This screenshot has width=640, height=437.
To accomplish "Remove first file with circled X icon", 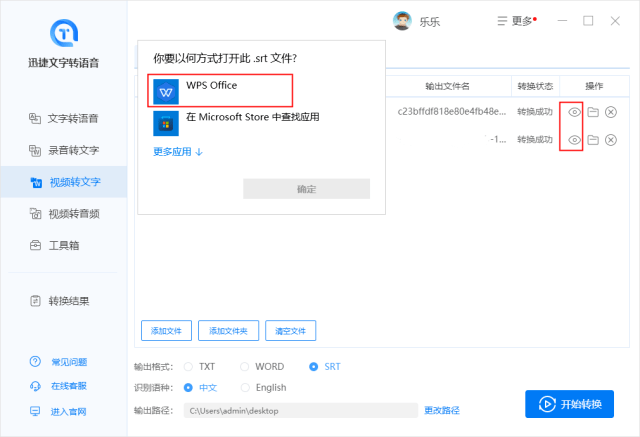I will pyautogui.click(x=611, y=112).
